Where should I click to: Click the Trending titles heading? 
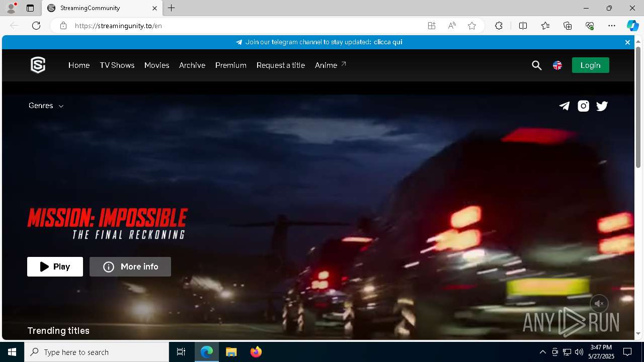pos(58,331)
